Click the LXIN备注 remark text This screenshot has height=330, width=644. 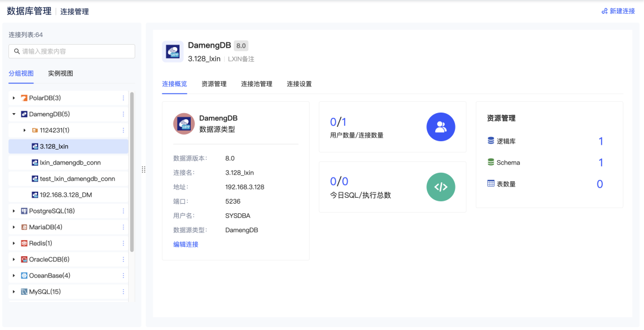[x=241, y=59]
